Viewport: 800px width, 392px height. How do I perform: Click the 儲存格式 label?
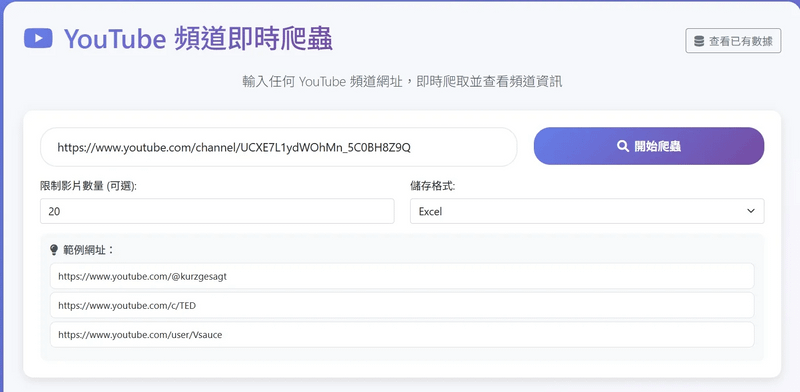[433, 186]
